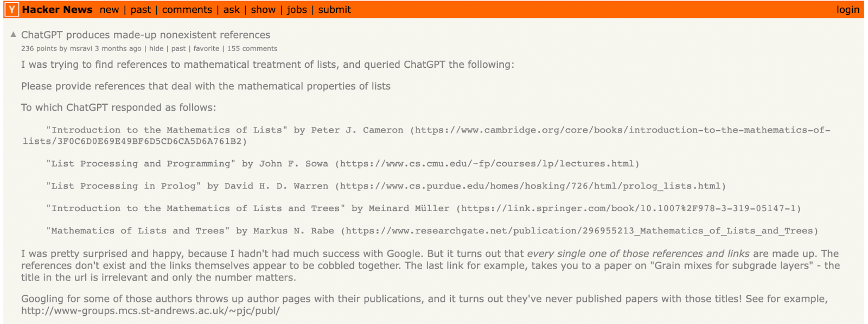View the msravi user profile
Image resolution: width=868 pixels, height=324 pixels.
[81, 48]
